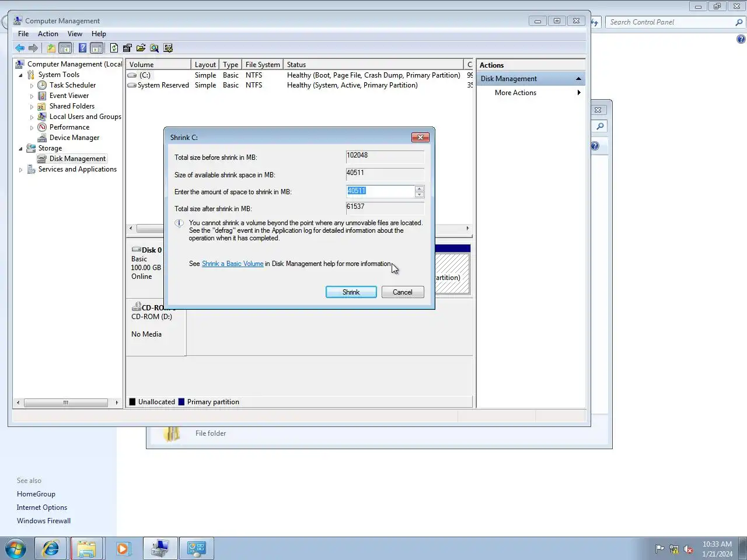Open the Windows Start button
The image size is (747, 560).
point(16,549)
